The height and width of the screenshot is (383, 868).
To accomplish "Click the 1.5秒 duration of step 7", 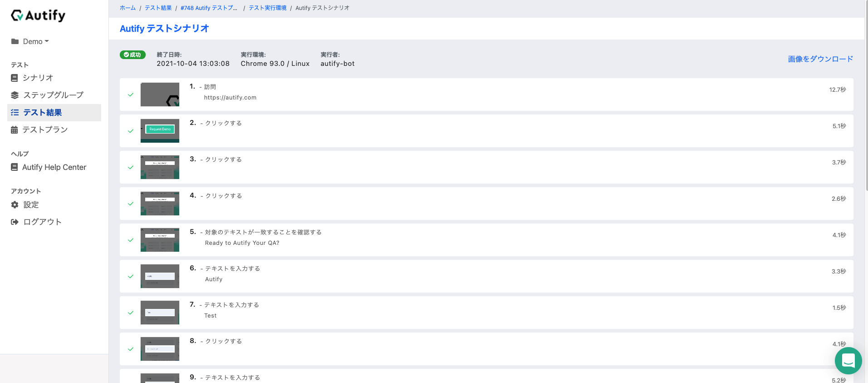I will (x=839, y=308).
